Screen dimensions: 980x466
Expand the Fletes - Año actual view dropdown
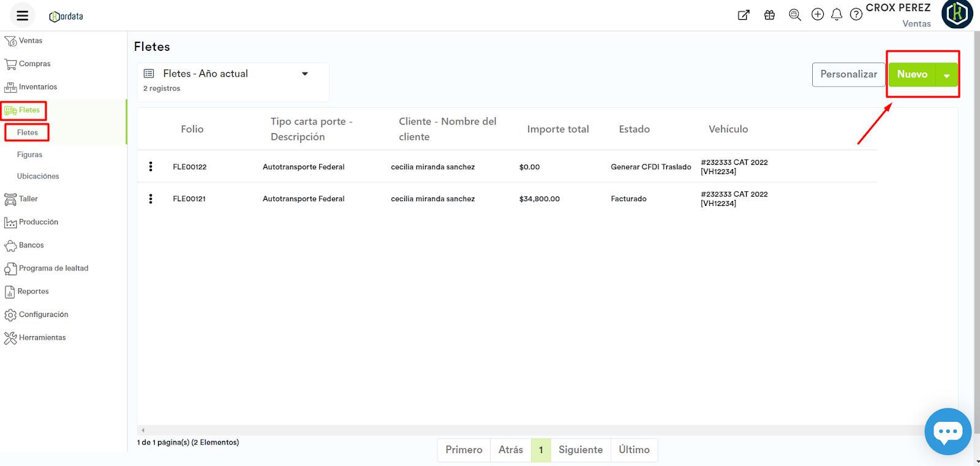coord(304,74)
